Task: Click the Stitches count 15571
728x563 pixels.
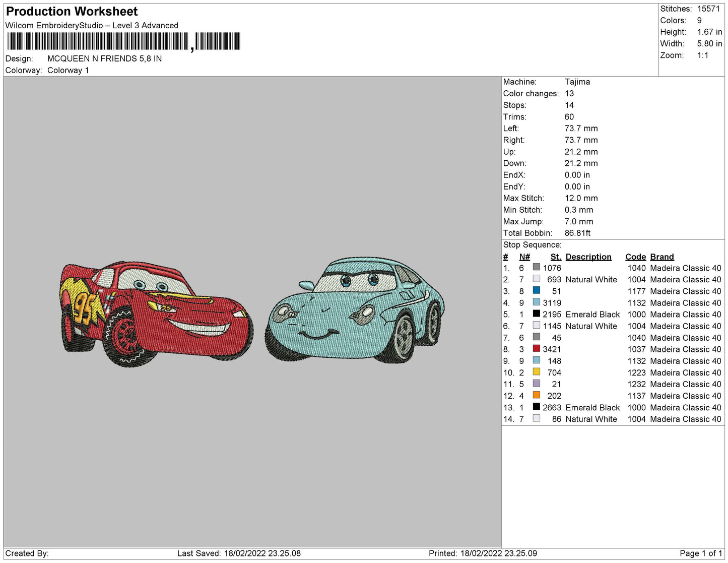Action: 708,9
